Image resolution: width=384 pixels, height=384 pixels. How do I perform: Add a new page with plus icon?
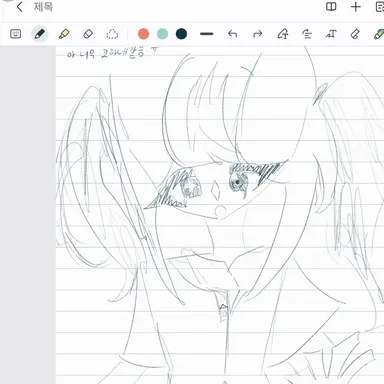coord(356,7)
